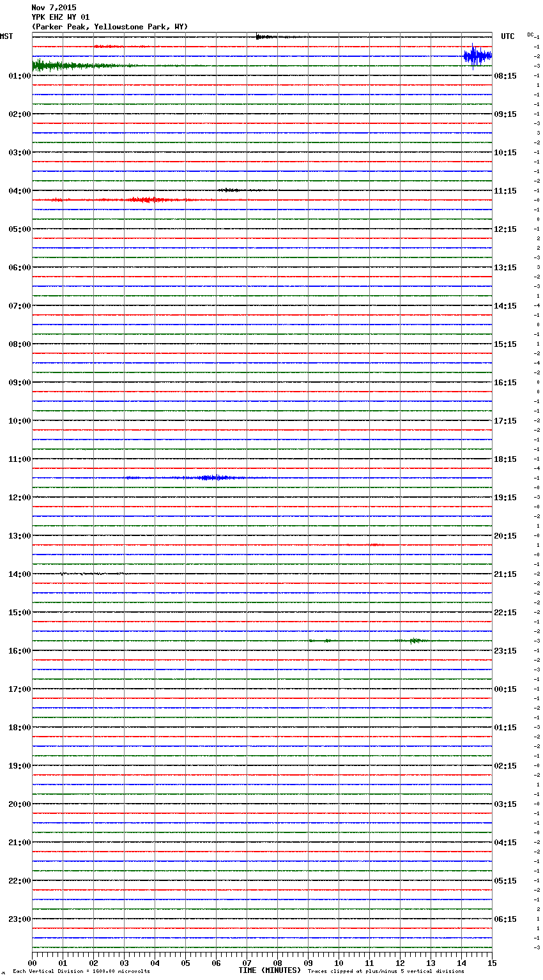The width and height of the screenshot is (543, 980).
Task: Click the small red event on the 13:15 trace
Action: [x=374, y=545]
